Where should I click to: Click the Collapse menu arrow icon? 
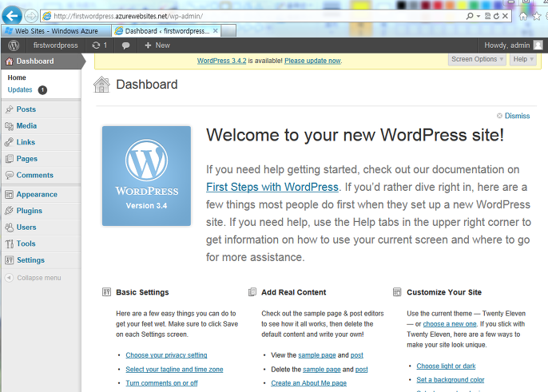[x=10, y=278]
